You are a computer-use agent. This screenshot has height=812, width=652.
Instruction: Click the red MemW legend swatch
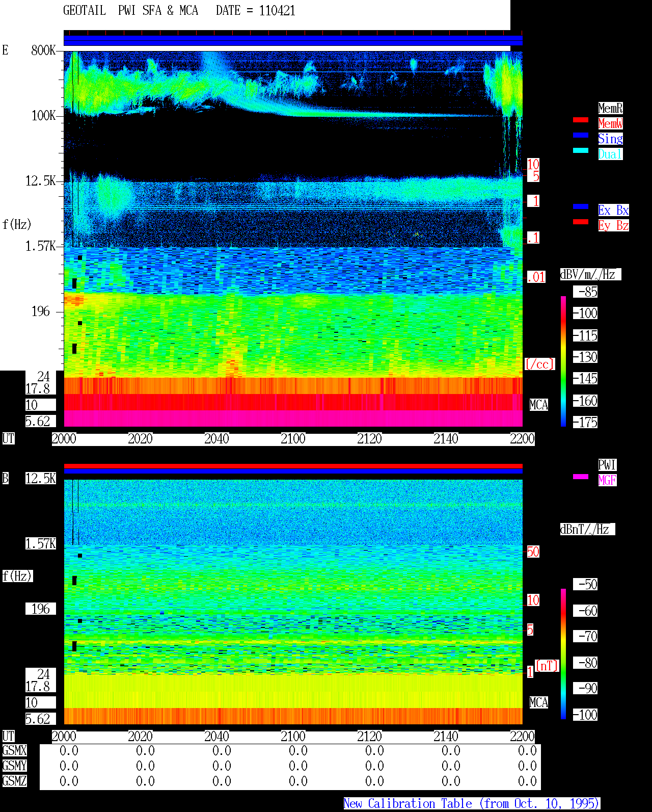[581, 120]
